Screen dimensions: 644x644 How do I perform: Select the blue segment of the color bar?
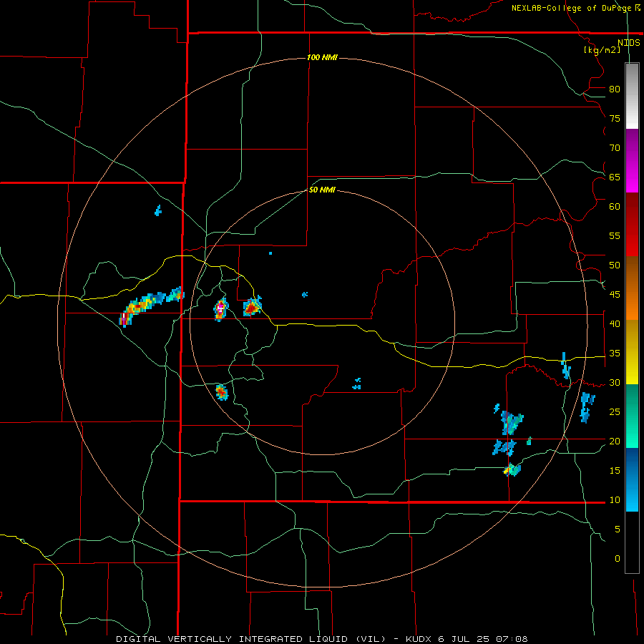[x=632, y=479]
